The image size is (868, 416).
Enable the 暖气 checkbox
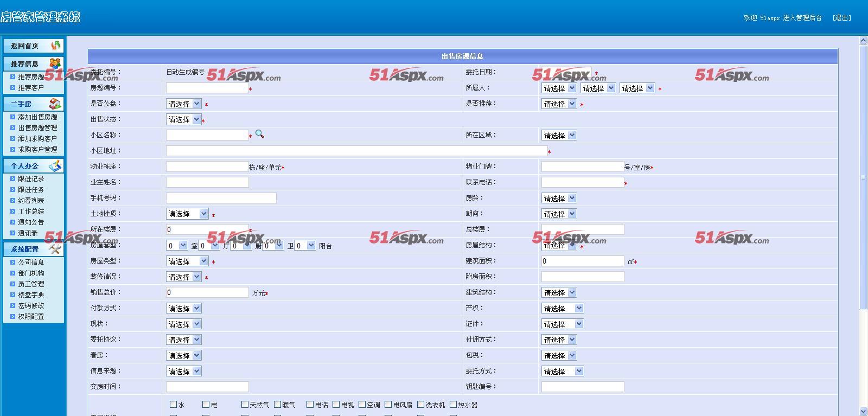pyautogui.click(x=278, y=404)
